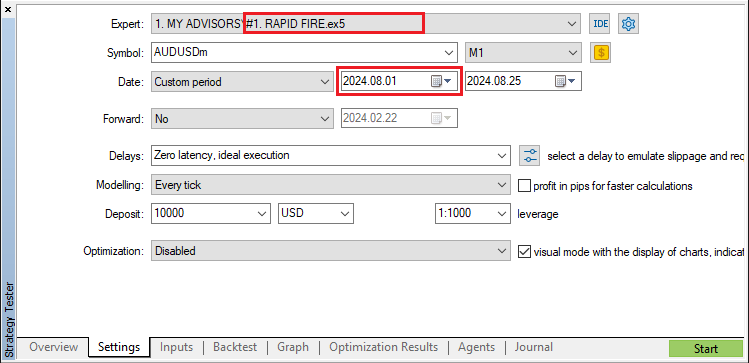Open calendar picker for end date 2024.08.25
The width and height of the screenshot is (749, 363).
click(565, 81)
